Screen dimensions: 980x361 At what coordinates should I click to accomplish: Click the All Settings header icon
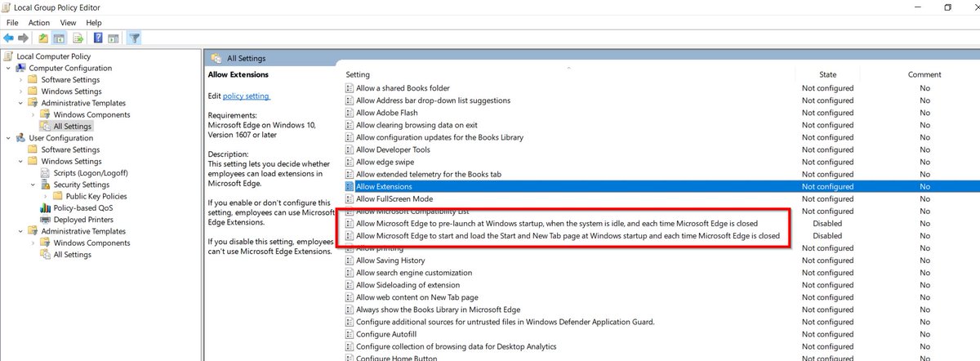point(216,58)
